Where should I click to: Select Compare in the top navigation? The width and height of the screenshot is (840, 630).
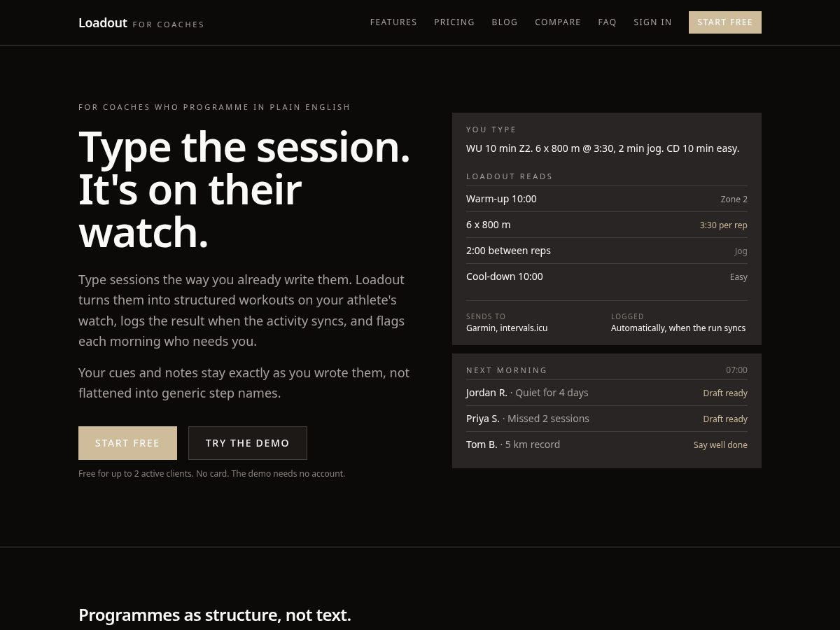558,22
